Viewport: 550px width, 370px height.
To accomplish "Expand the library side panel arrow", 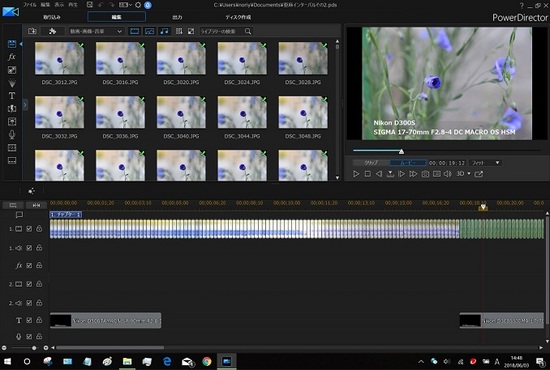I will click(x=25, y=105).
